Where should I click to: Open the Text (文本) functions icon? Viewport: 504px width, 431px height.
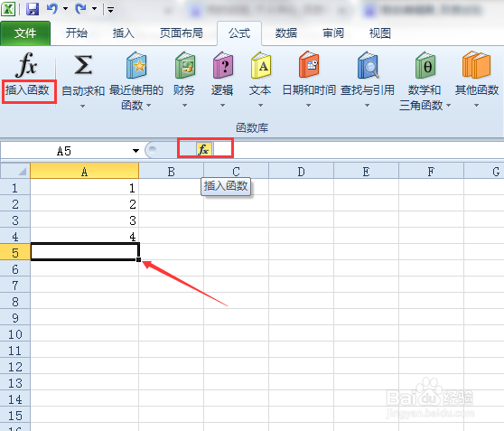[261, 65]
